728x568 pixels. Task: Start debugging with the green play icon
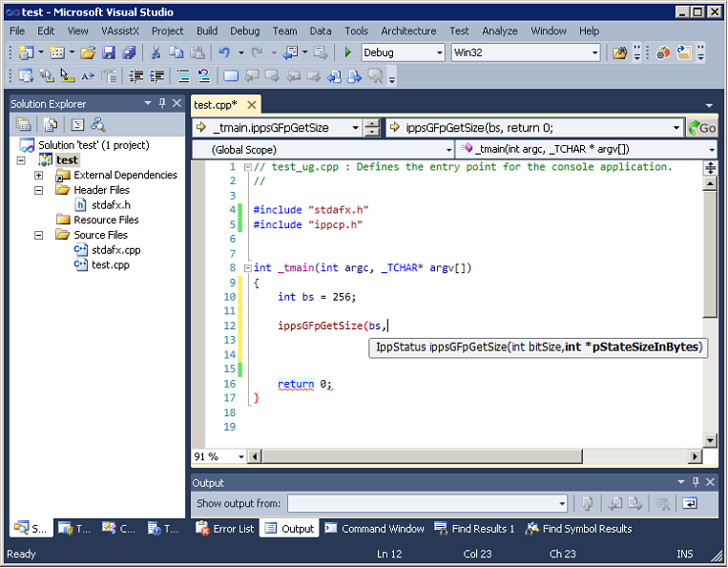pyautogui.click(x=347, y=53)
